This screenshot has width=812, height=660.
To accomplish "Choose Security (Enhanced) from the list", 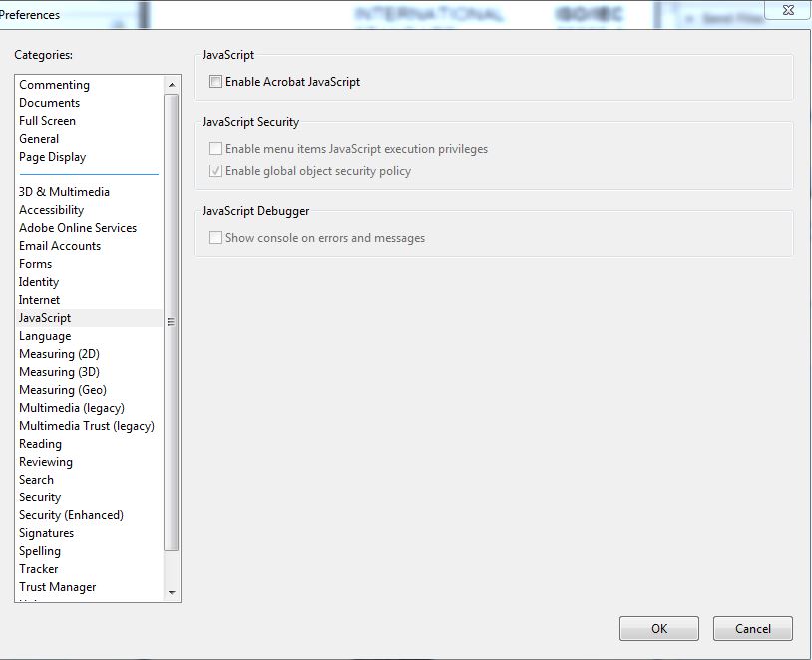I will pos(71,514).
